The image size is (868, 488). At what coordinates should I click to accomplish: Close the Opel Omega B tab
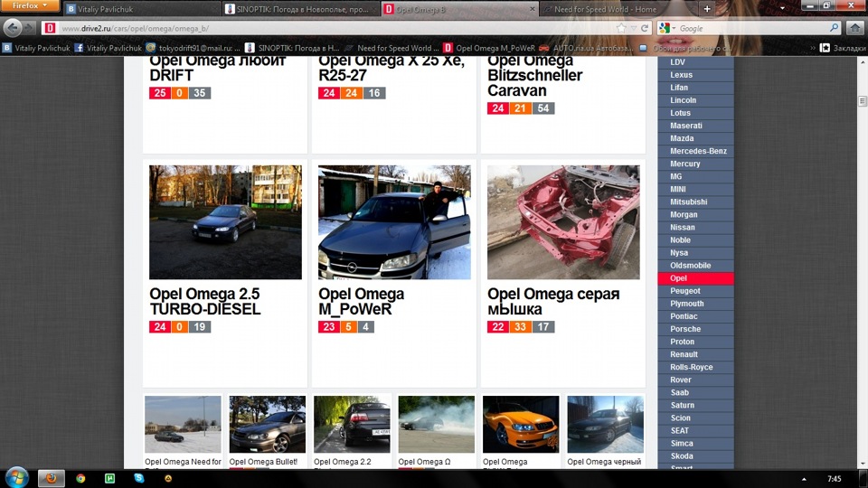pyautogui.click(x=533, y=9)
